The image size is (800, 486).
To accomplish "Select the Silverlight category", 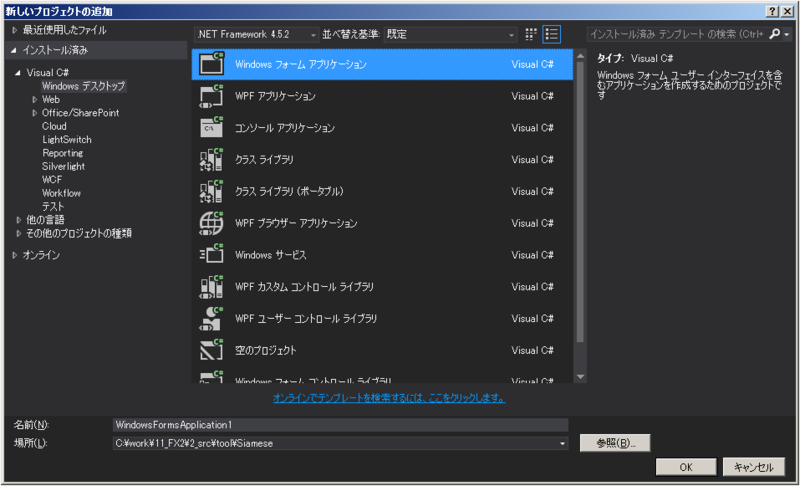I will pos(63,166).
